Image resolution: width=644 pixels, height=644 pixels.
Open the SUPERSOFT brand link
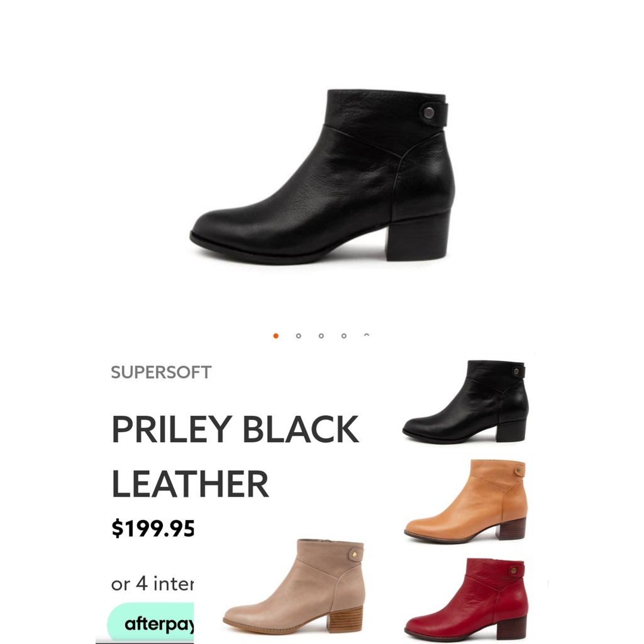(x=161, y=372)
